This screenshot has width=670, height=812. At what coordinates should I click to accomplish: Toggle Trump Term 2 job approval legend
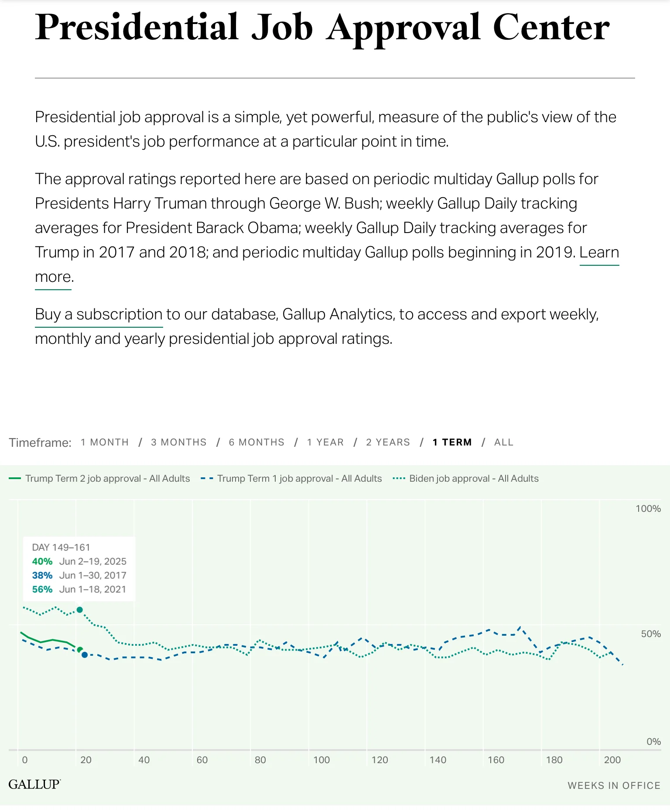[x=107, y=479]
